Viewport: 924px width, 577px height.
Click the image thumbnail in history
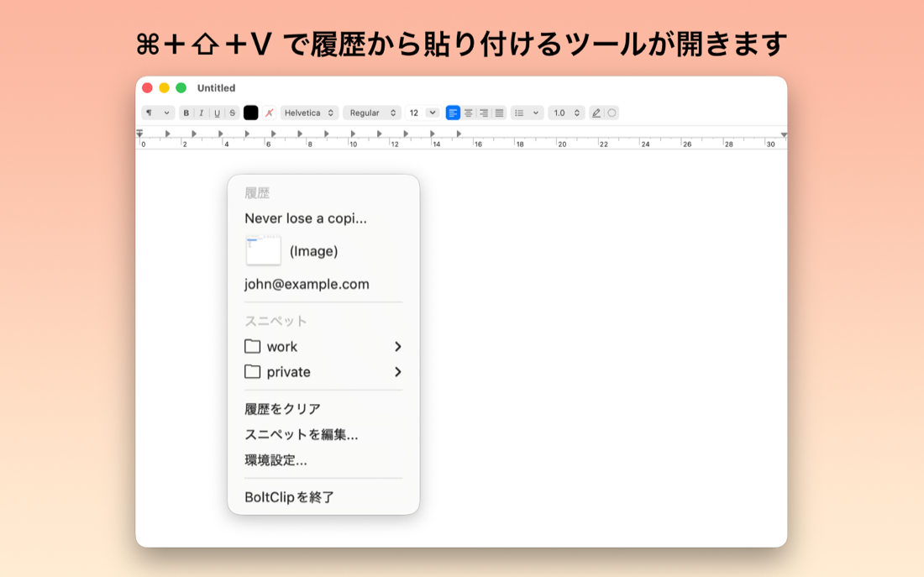coord(263,250)
